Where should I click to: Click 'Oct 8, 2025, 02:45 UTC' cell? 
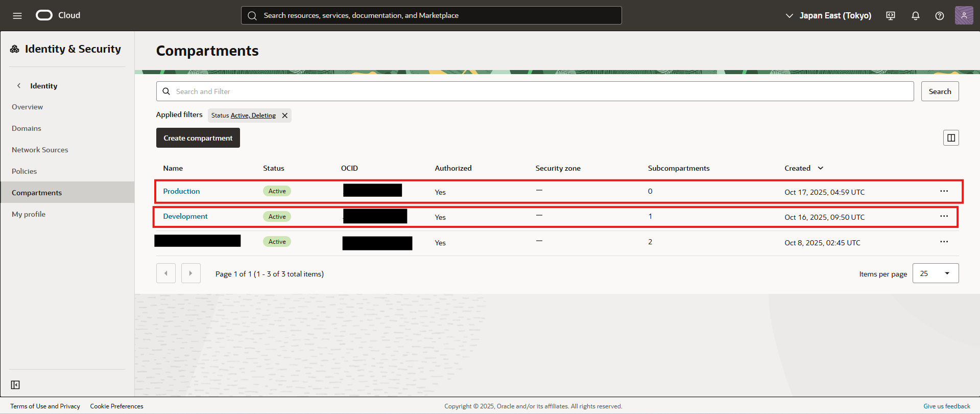822,243
